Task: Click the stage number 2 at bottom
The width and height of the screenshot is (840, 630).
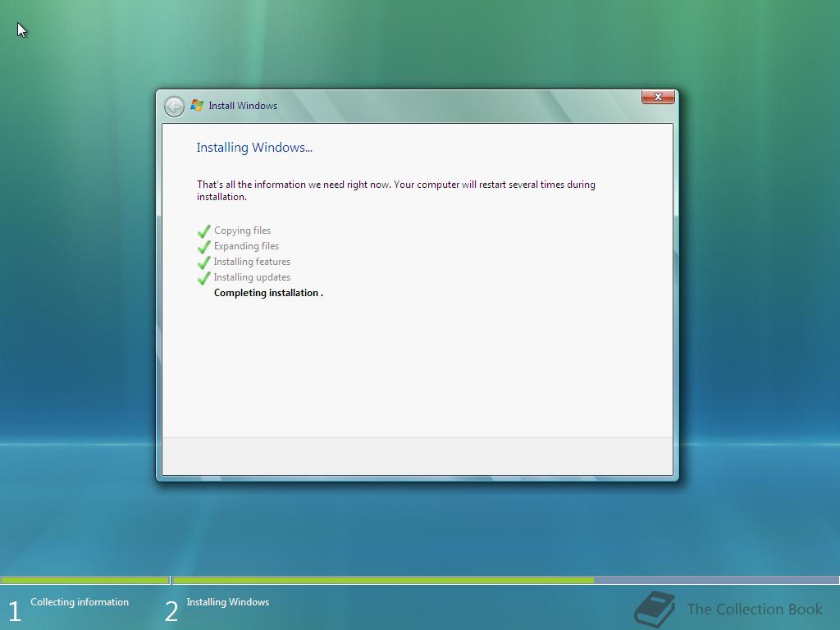Action: pos(171,611)
